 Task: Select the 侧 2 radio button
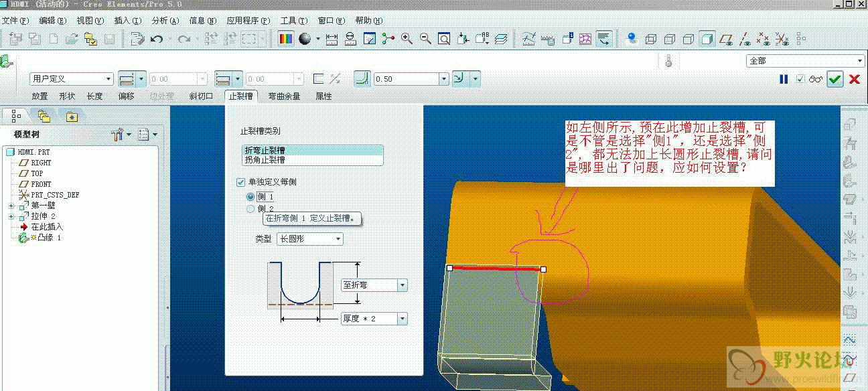(x=251, y=209)
